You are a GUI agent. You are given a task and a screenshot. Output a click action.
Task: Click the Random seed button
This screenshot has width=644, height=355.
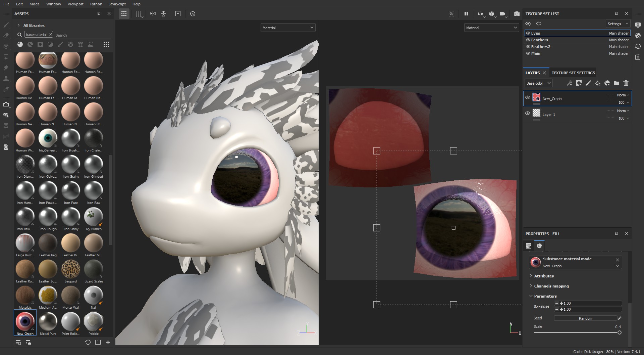pyautogui.click(x=585, y=318)
